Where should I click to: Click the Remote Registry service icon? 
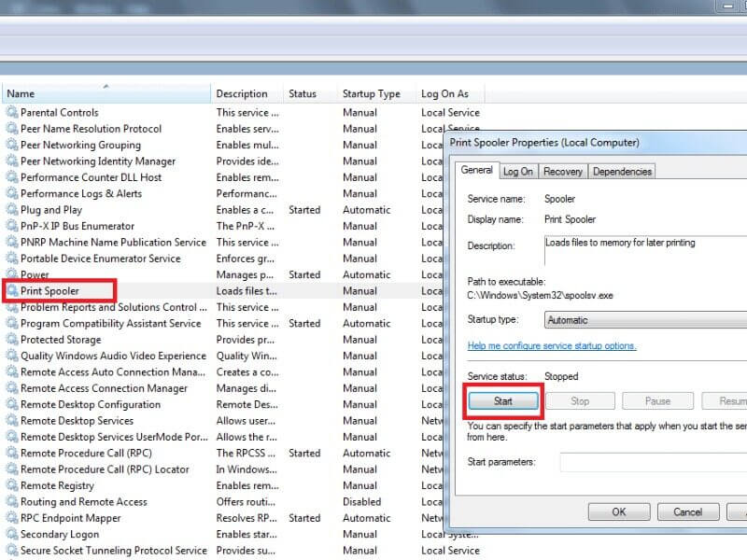(12, 485)
